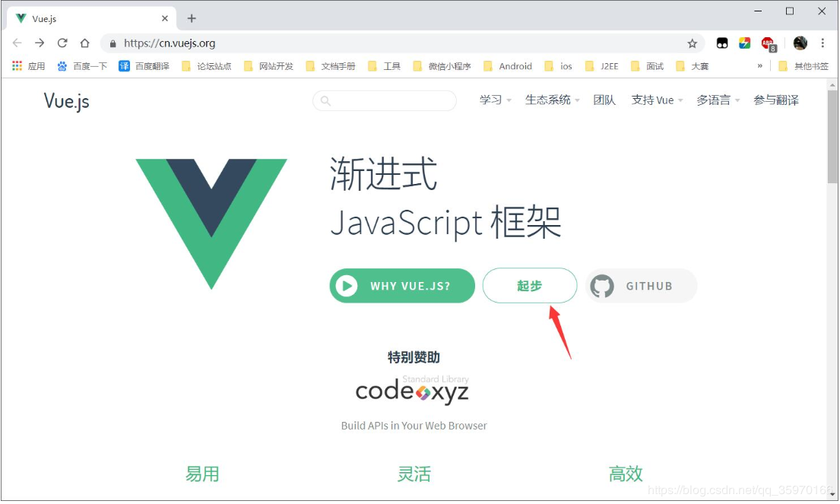Expand the 生态系统 dropdown menu

click(553, 100)
